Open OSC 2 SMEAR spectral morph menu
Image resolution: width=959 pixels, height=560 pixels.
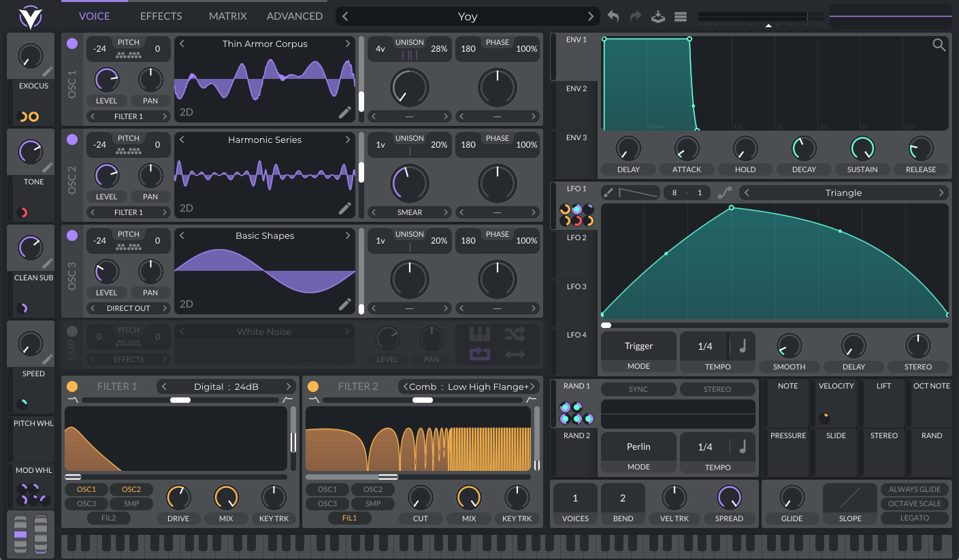[x=410, y=212]
